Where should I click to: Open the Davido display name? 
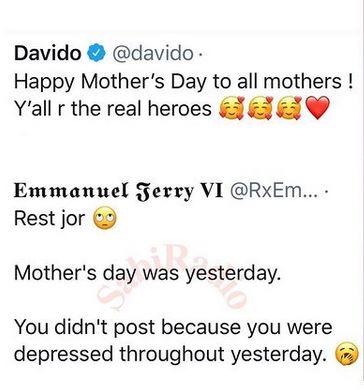point(48,53)
